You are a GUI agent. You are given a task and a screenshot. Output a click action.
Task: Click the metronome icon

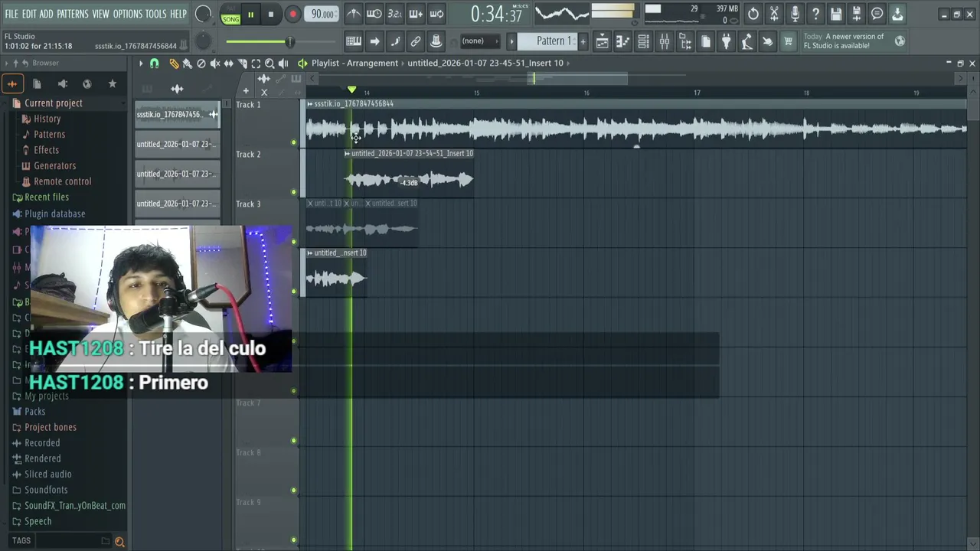tap(354, 14)
